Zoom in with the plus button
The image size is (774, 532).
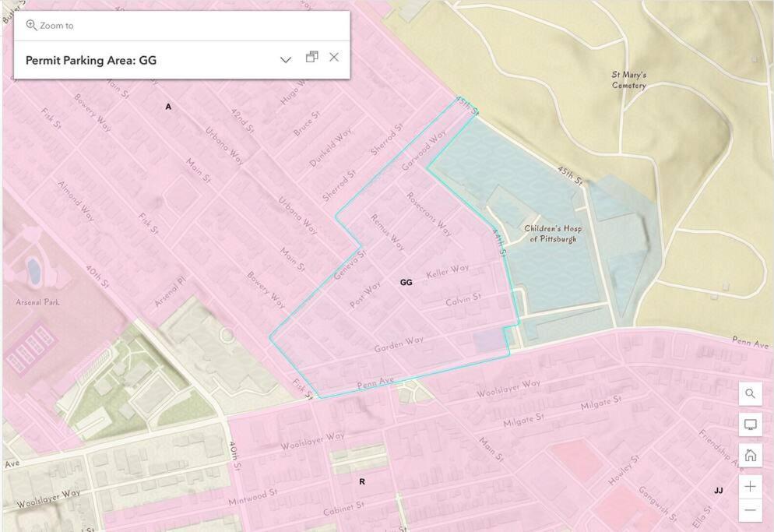click(x=751, y=487)
